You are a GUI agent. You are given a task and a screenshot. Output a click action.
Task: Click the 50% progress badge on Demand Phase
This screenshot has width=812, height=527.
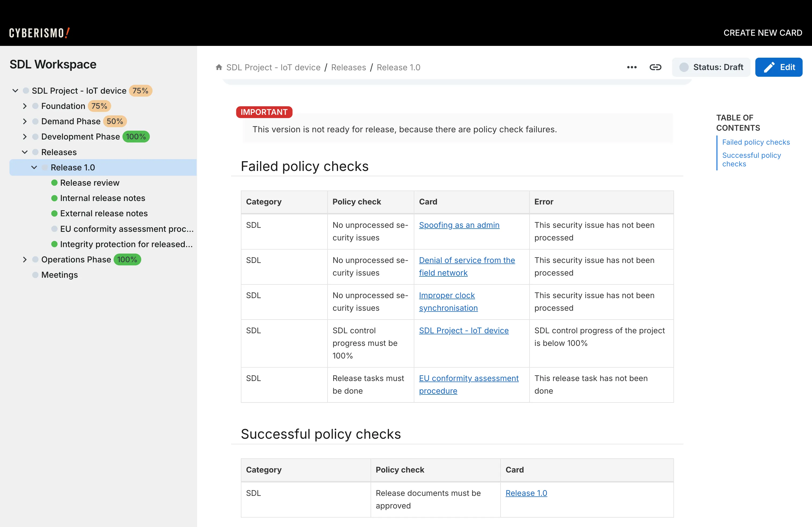tap(115, 121)
